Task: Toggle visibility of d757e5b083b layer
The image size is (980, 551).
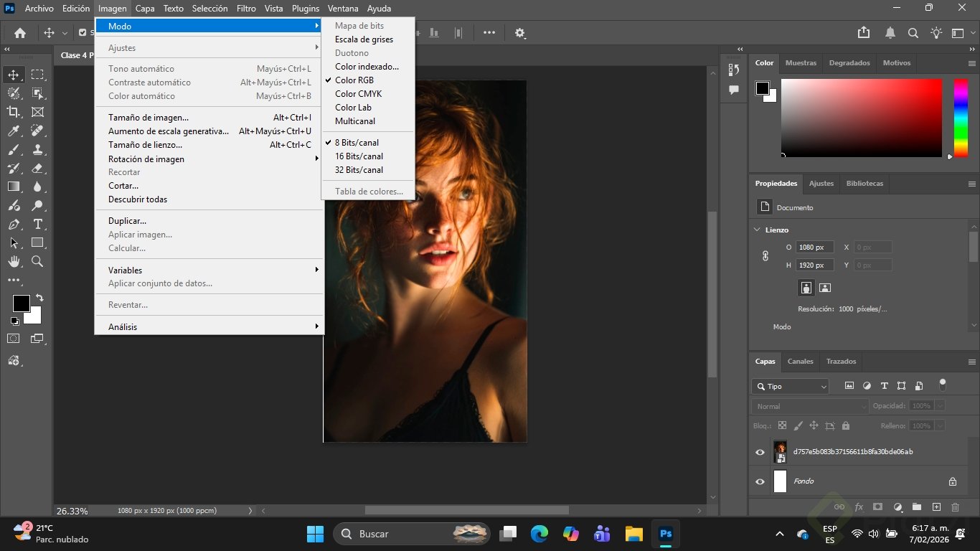Action: click(760, 452)
